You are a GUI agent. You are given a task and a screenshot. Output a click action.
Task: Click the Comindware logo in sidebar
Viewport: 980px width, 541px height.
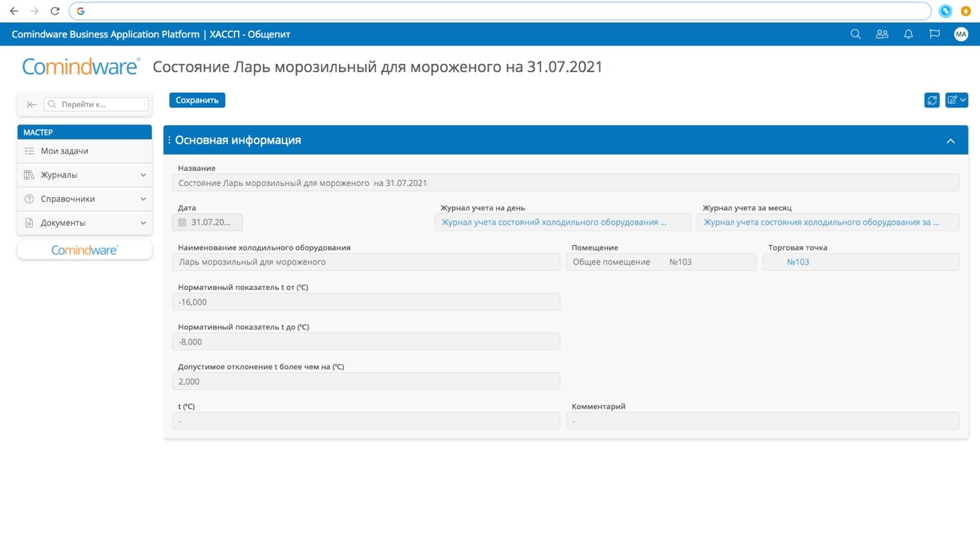click(84, 250)
